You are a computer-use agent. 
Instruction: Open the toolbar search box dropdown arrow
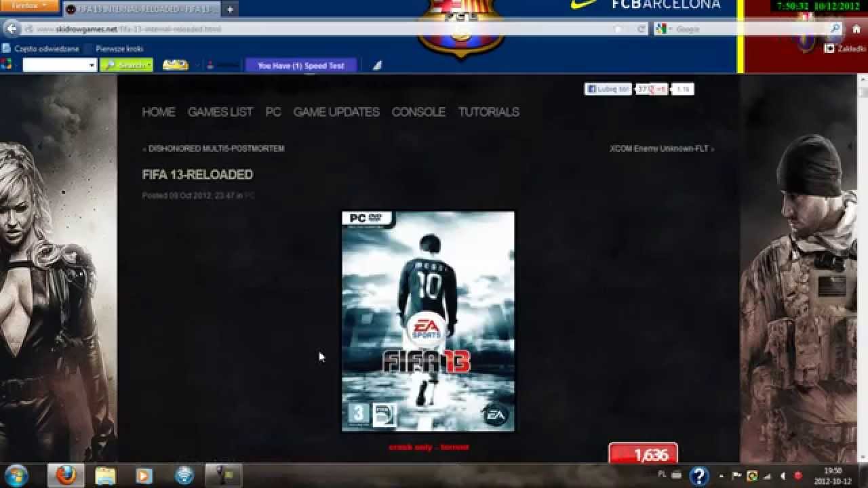[x=92, y=66]
